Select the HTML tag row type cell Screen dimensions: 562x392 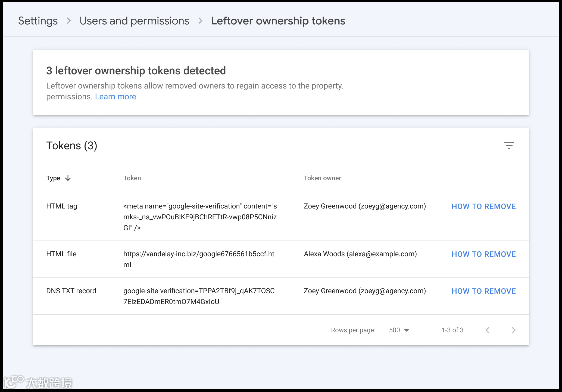(62, 206)
